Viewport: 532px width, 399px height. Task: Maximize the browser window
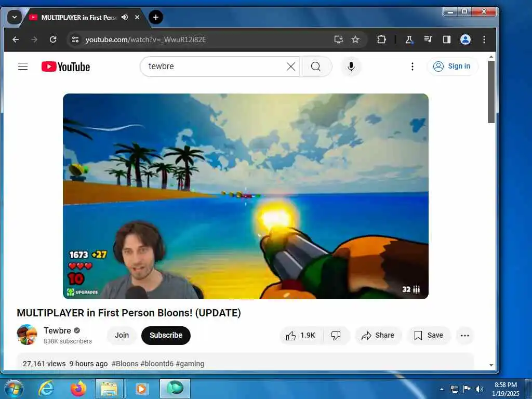click(x=464, y=12)
